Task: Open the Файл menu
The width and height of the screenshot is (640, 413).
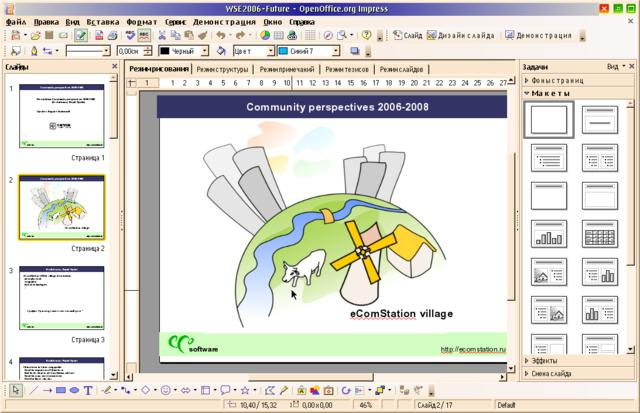Action: (16, 22)
